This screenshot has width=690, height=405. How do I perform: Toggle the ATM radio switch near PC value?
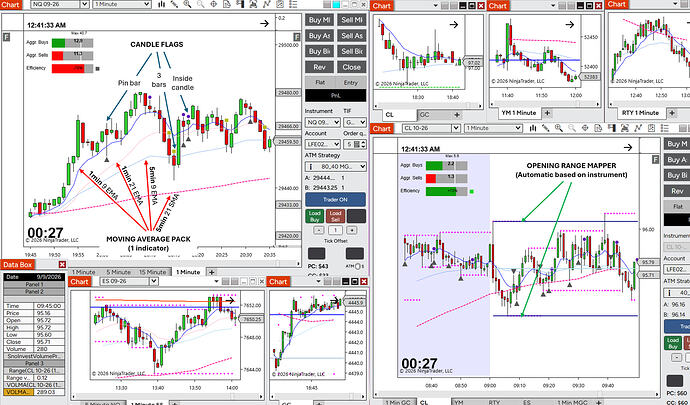point(359,266)
